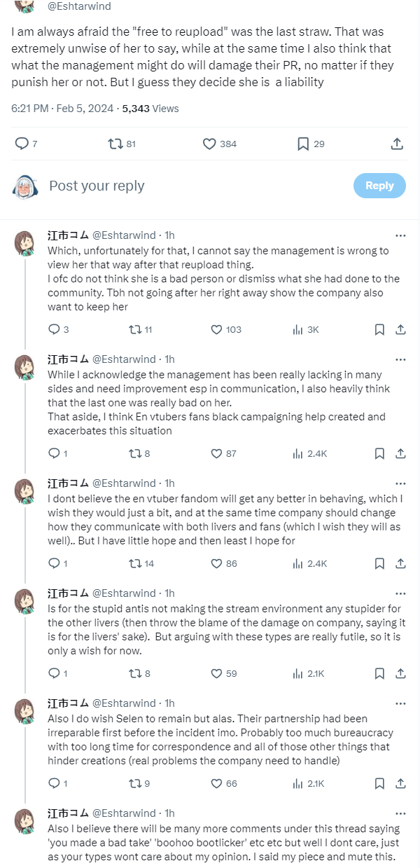Open more options on first thread reply
This screenshot has height=868, width=420.
point(400,235)
